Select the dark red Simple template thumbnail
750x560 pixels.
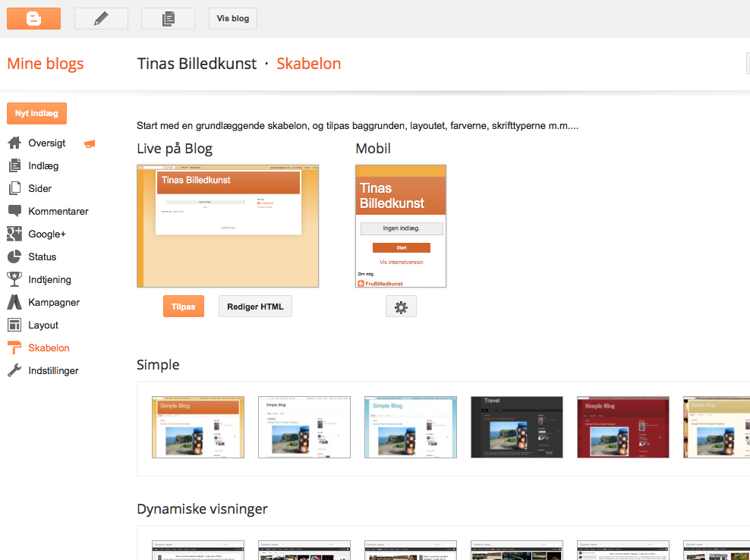(623, 427)
